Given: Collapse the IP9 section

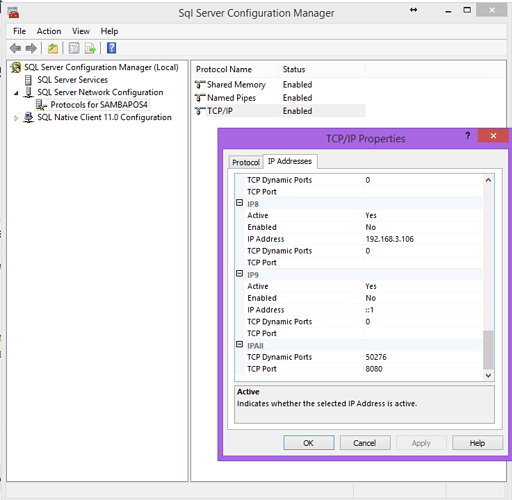Looking at the screenshot, I should pyautogui.click(x=239, y=274).
